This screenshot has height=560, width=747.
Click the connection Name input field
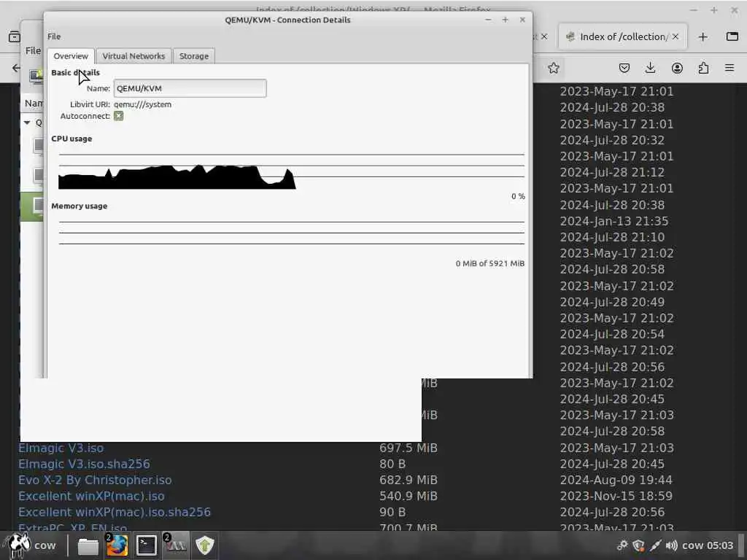coord(190,88)
